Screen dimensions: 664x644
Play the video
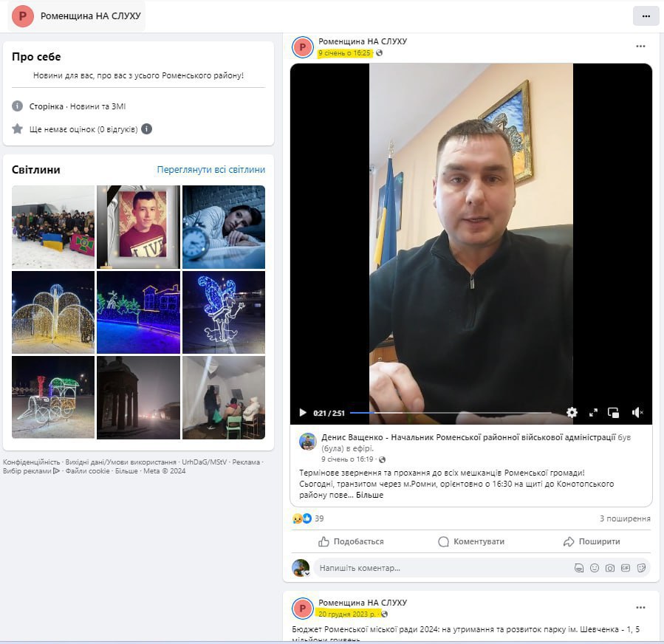(x=302, y=413)
